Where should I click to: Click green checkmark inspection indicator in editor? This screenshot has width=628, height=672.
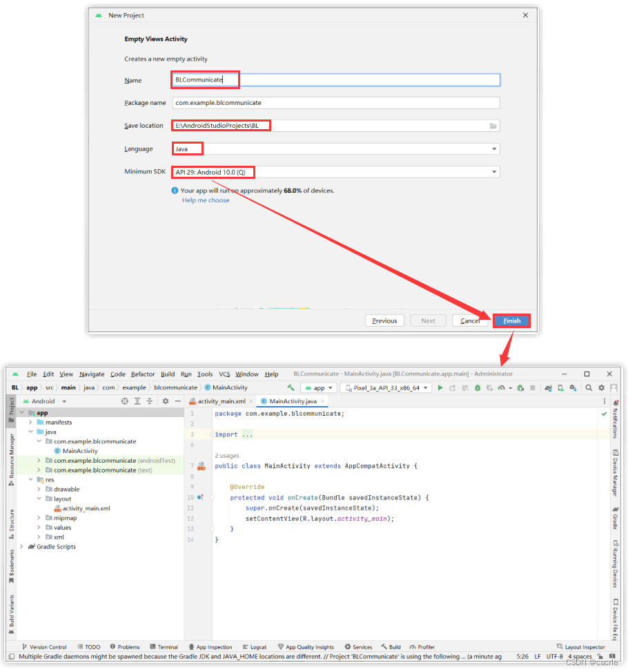[x=604, y=414]
